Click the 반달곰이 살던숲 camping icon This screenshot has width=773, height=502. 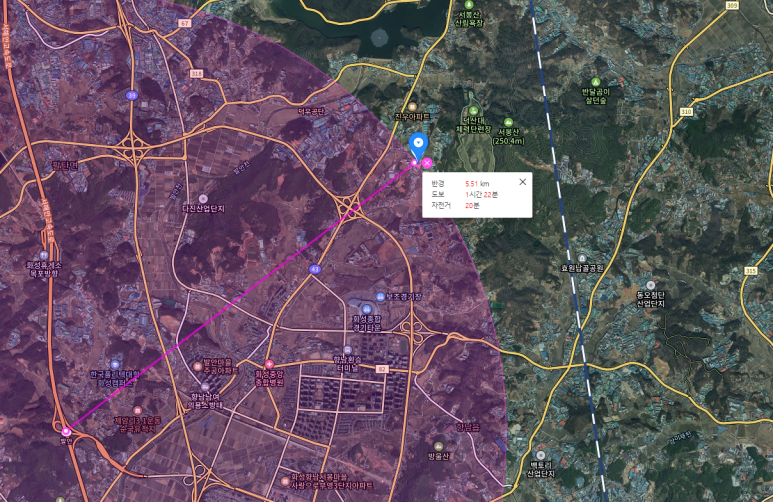(596, 82)
